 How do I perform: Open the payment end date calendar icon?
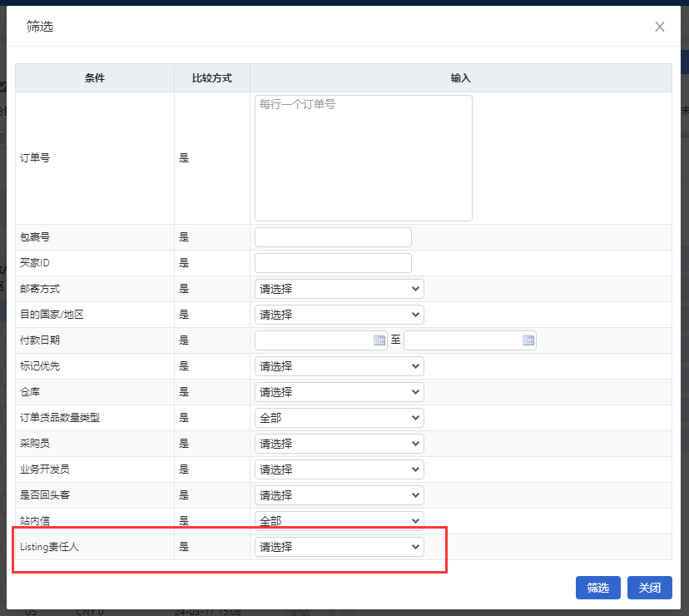(528, 340)
